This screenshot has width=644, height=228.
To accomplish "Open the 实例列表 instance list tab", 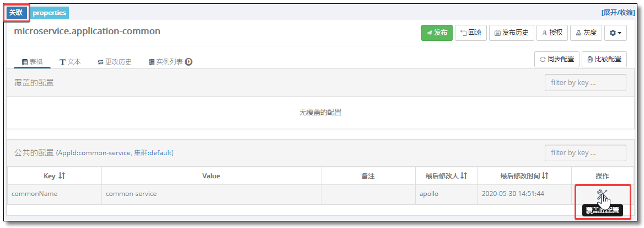I will pyautogui.click(x=170, y=62).
